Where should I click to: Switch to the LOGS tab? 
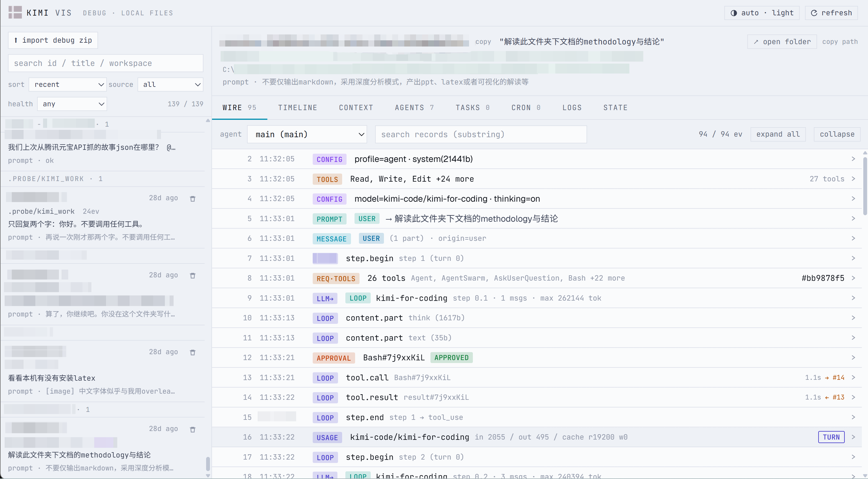572,107
